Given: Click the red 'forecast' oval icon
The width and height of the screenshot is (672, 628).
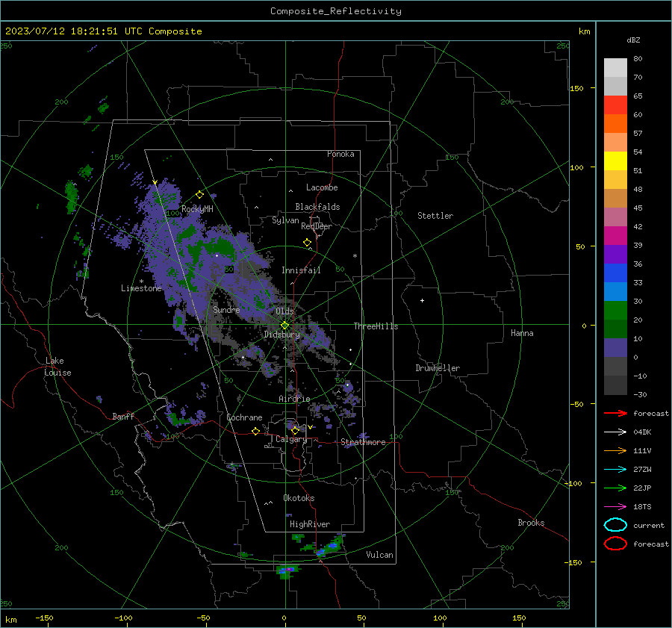Looking at the screenshot, I should click(615, 544).
